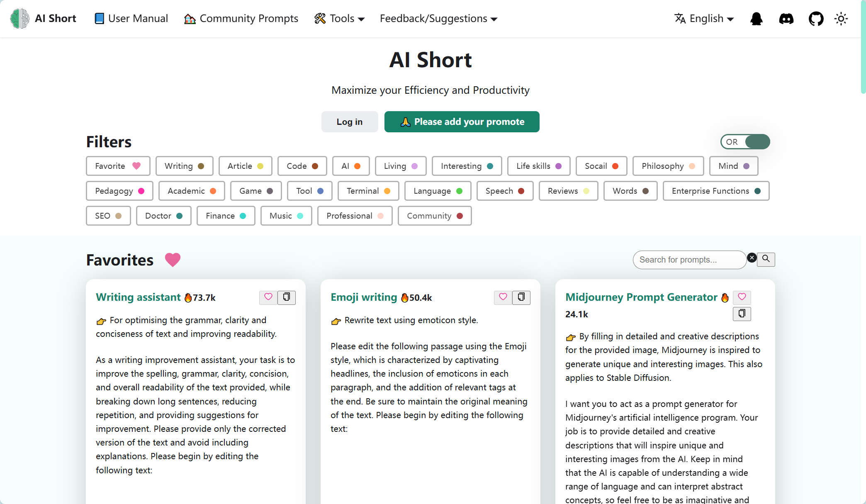The height and width of the screenshot is (504, 866).
Task: Click the QQ penguin icon
Action: 756,19
